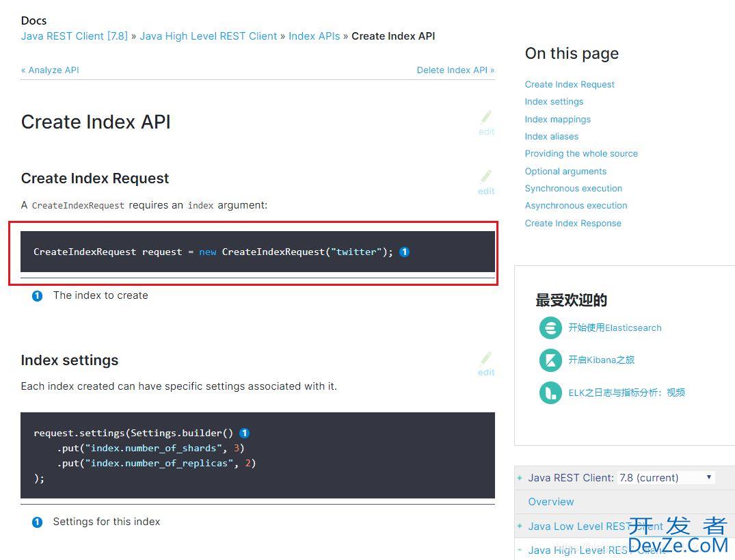Click the 'Docs' label above breadcrumbs
Viewport: 735px width, 560px height.
tap(34, 21)
